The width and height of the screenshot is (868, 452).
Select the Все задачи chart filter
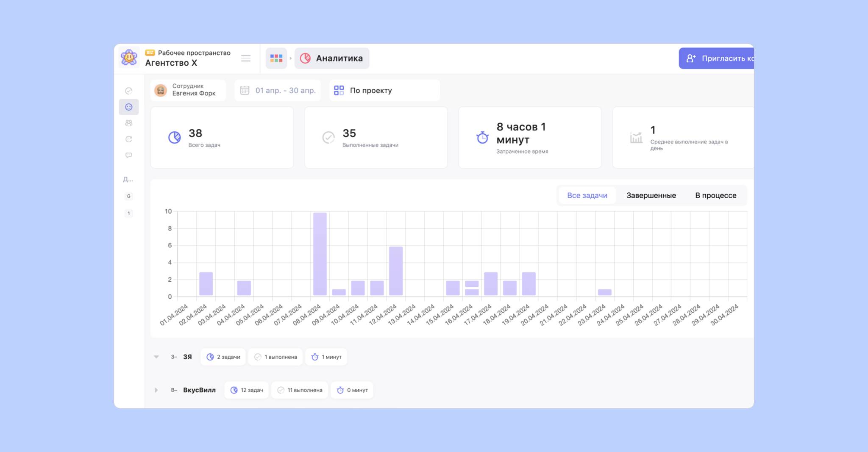[x=587, y=196]
